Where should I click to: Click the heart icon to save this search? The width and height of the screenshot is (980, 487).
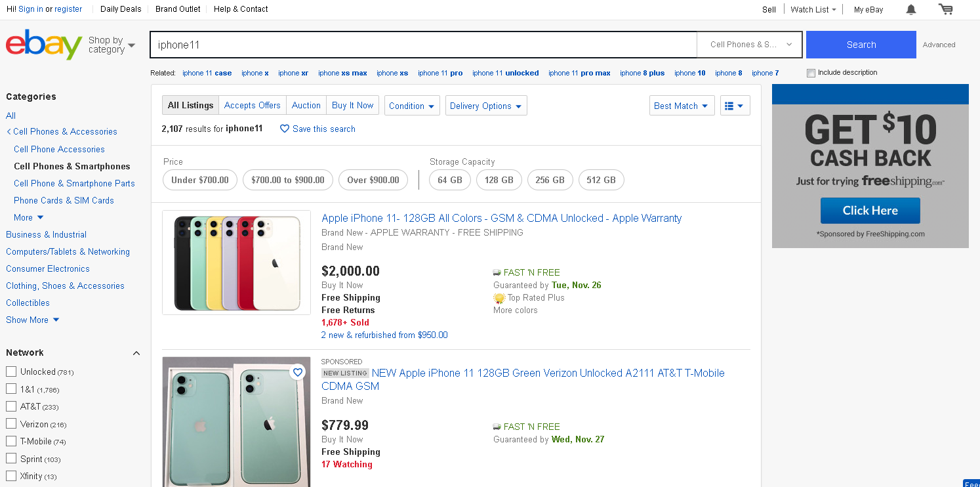(x=285, y=129)
